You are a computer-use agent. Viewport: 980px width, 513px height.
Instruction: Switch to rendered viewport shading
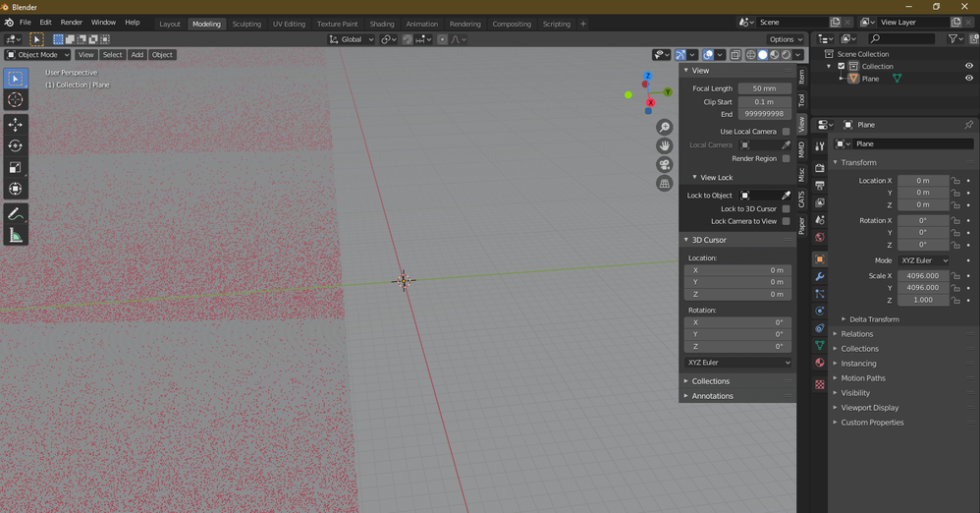(x=787, y=55)
